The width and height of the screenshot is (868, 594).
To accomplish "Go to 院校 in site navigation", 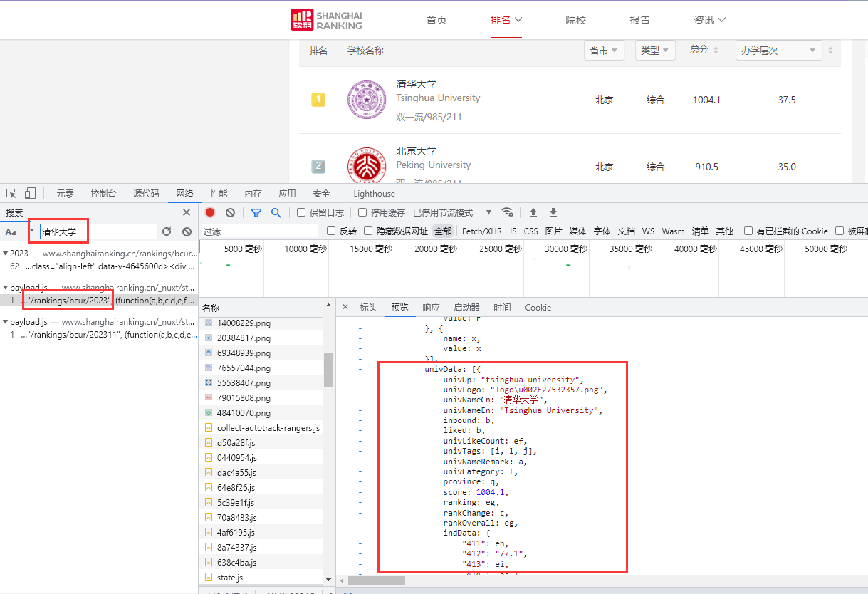I will (x=576, y=20).
